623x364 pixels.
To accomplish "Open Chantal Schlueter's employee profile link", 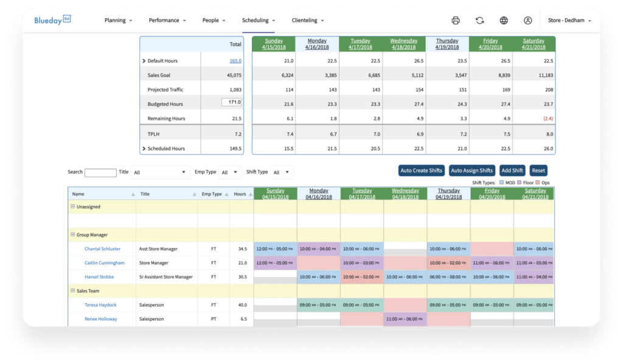I will tap(103, 249).
